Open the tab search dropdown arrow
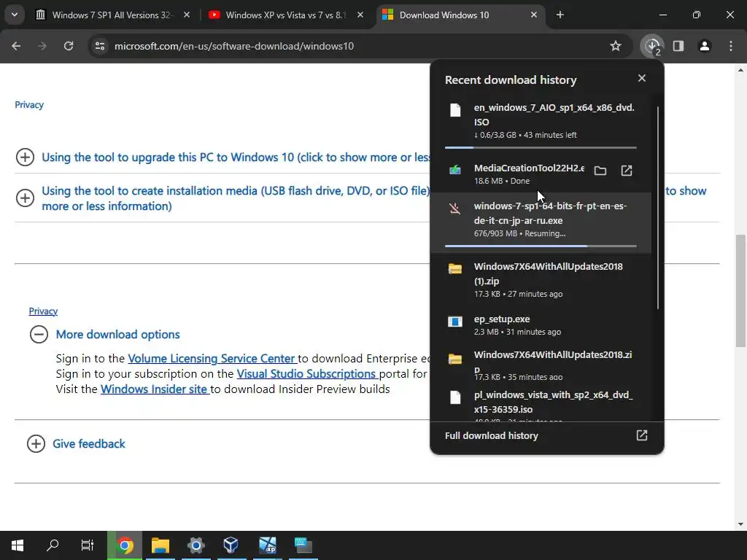The height and width of the screenshot is (560, 747). (15, 15)
